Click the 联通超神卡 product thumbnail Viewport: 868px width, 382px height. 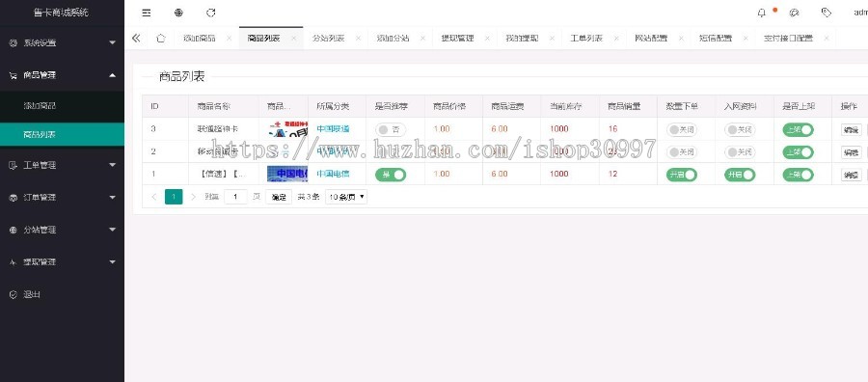[287, 129]
